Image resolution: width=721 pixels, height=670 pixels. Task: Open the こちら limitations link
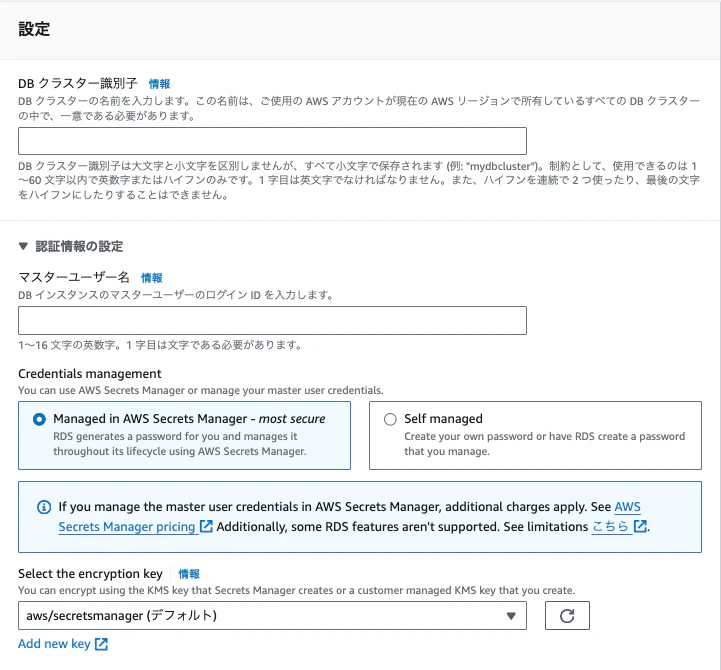point(610,527)
